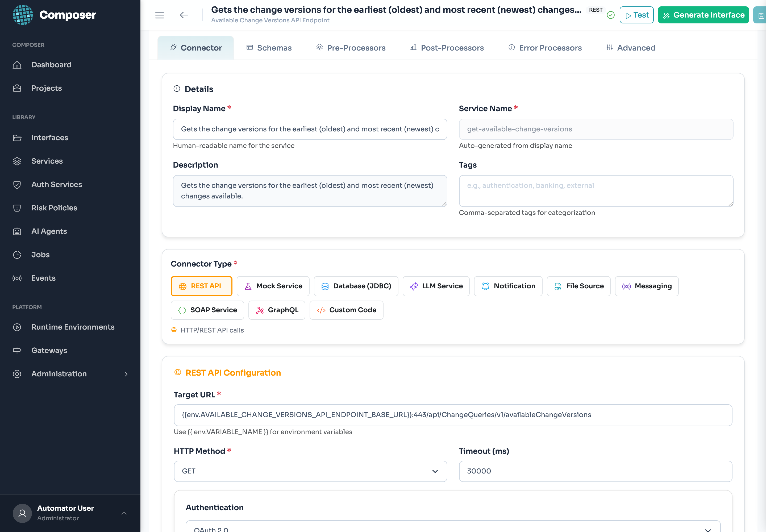Open the Post-Processors tab
The image size is (766, 532).
point(447,48)
